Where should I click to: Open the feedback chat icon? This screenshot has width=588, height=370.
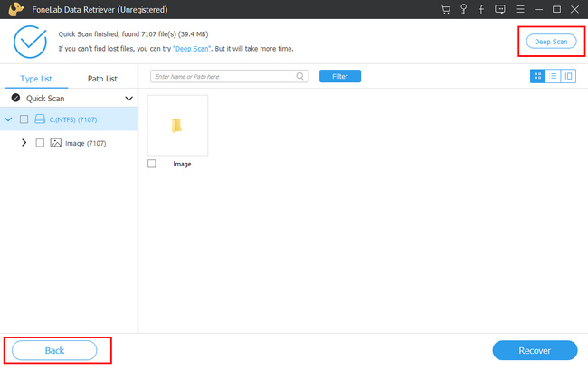(x=500, y=9)
